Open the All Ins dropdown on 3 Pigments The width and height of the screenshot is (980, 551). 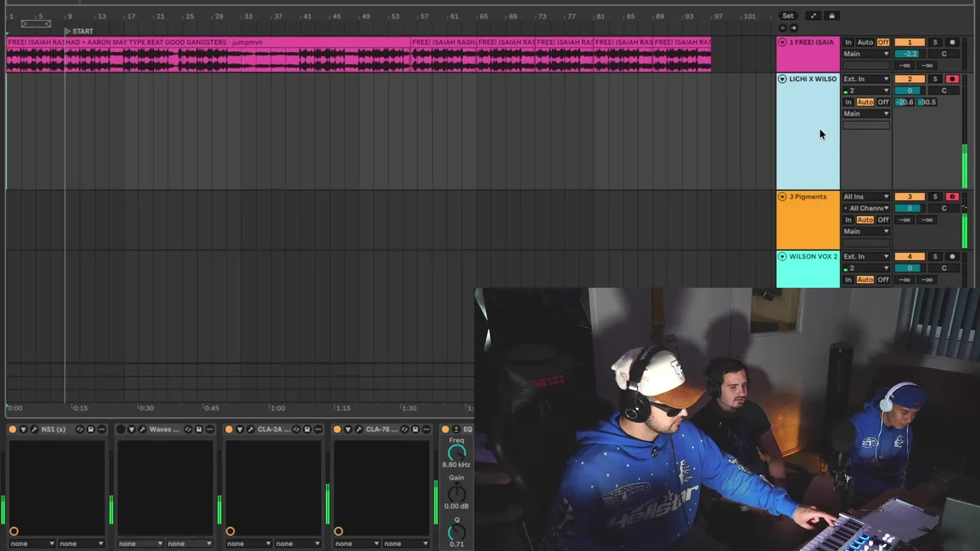click(866, 197)
